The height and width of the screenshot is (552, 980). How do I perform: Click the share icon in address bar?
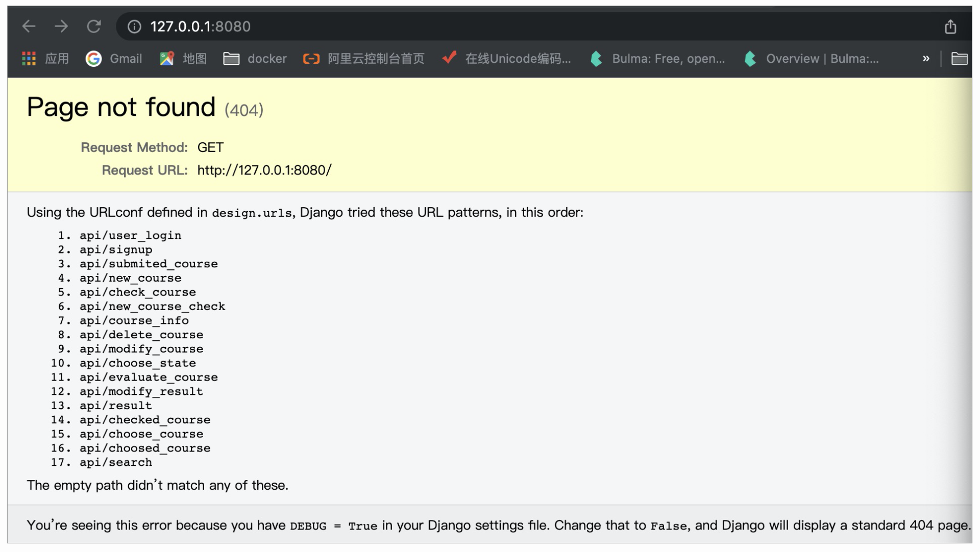950,27
